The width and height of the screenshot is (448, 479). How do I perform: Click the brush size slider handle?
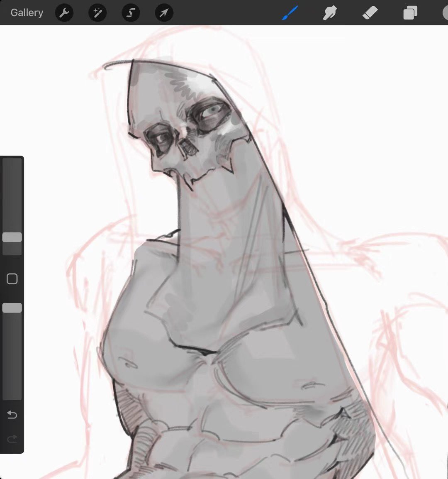point(12,237)
